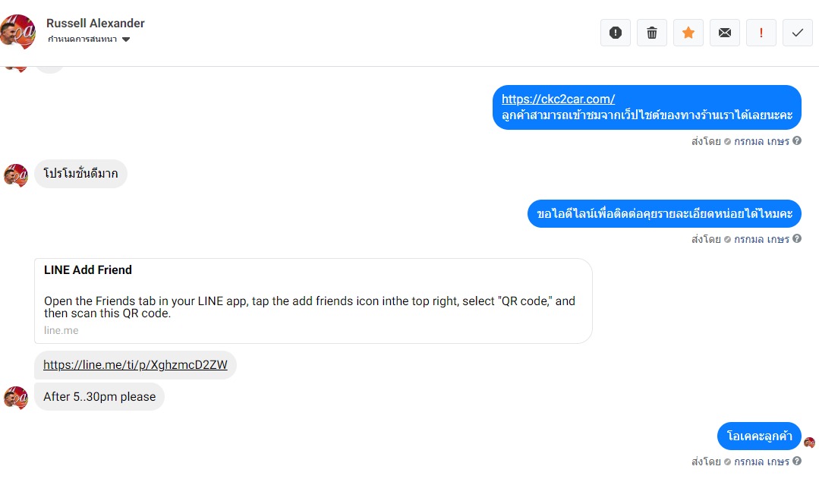Open Russell Alexander's header profile picture
Screen dimensions: 819x504
click(18, 31)
